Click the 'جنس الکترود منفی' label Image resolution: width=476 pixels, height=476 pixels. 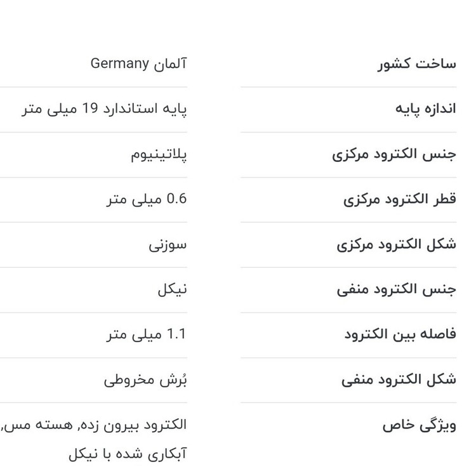point(397,289)
